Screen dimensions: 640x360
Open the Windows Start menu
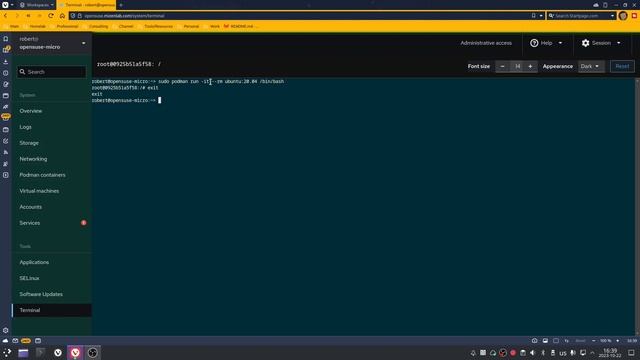7,353
